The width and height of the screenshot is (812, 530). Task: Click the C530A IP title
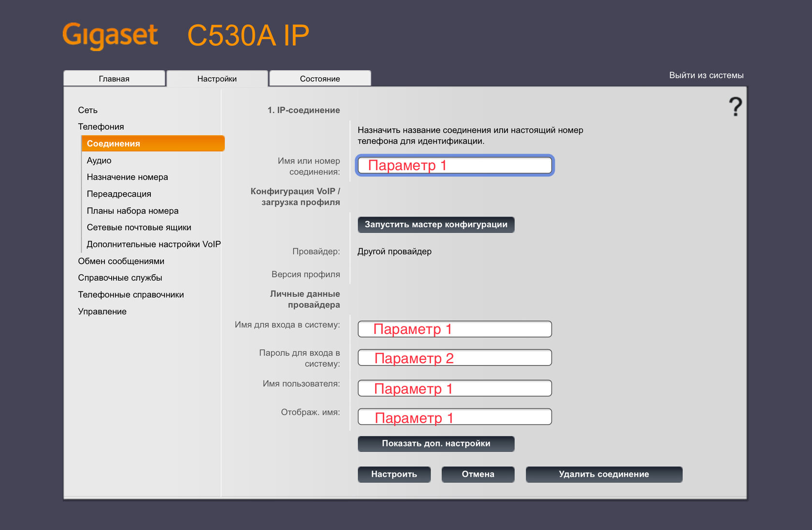pos(248,35)
